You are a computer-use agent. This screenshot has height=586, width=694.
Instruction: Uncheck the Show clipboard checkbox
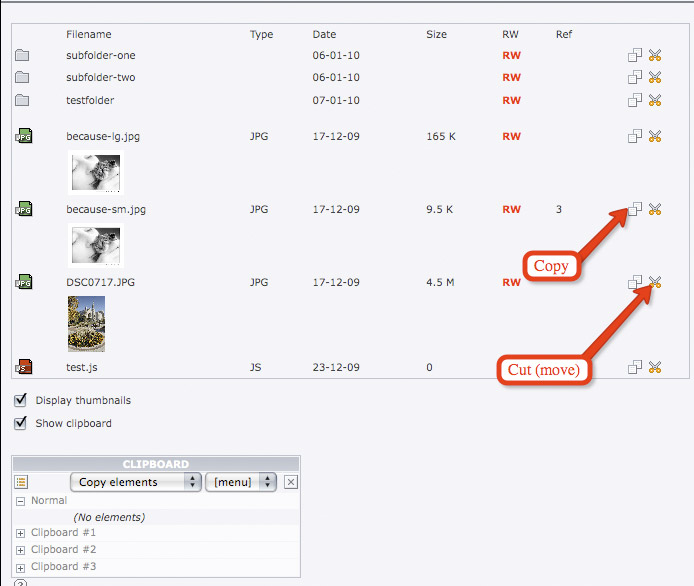(x=21, y=423)
